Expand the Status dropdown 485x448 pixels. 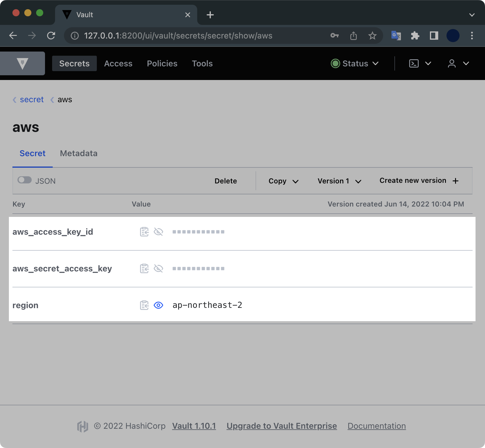(x=355, y=63)
